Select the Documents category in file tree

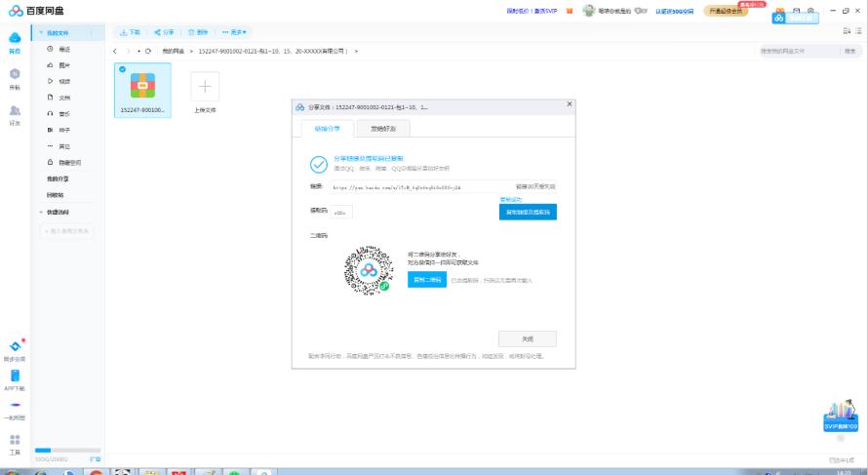coord(65,98)
